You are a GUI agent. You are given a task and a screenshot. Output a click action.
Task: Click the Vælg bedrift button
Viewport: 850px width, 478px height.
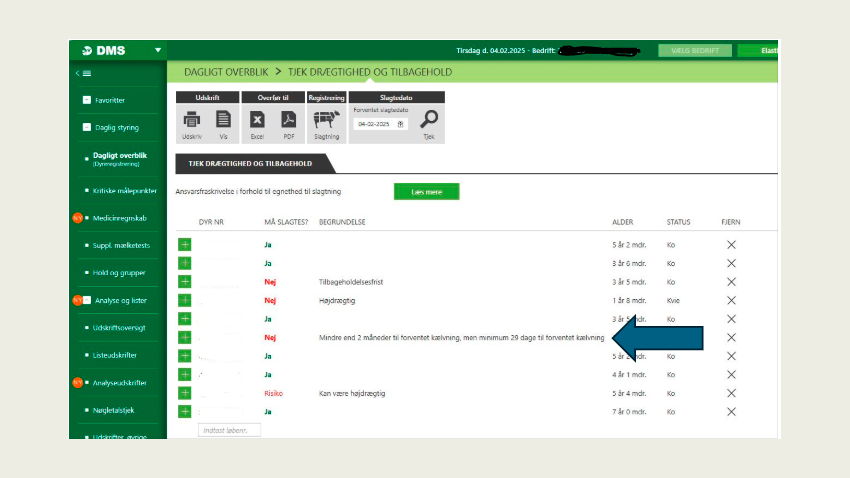(x=694, y=50)
